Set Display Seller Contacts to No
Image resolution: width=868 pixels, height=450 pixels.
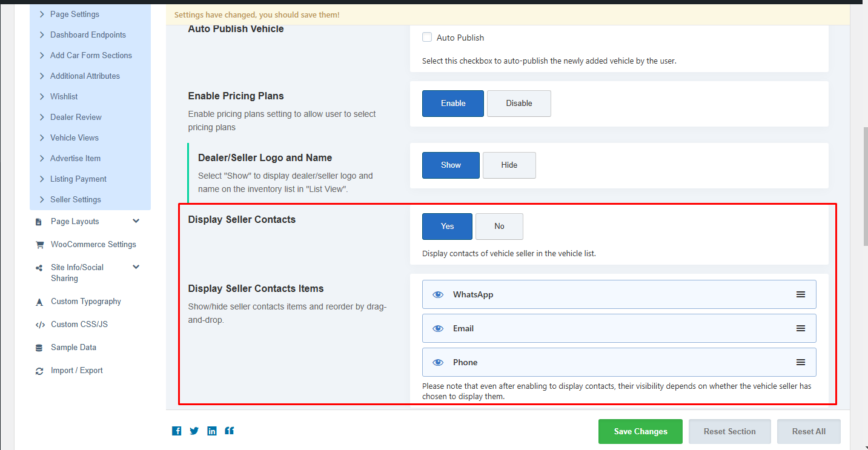tap(499, 227)
